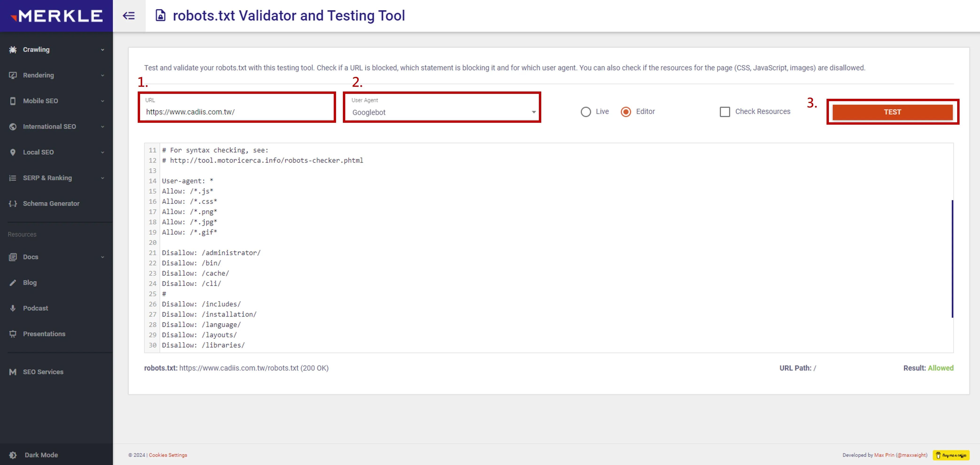Click the robots file icon beside the title
The width and height of the screenshot is (980, 465).
click(x=161, y=15)
